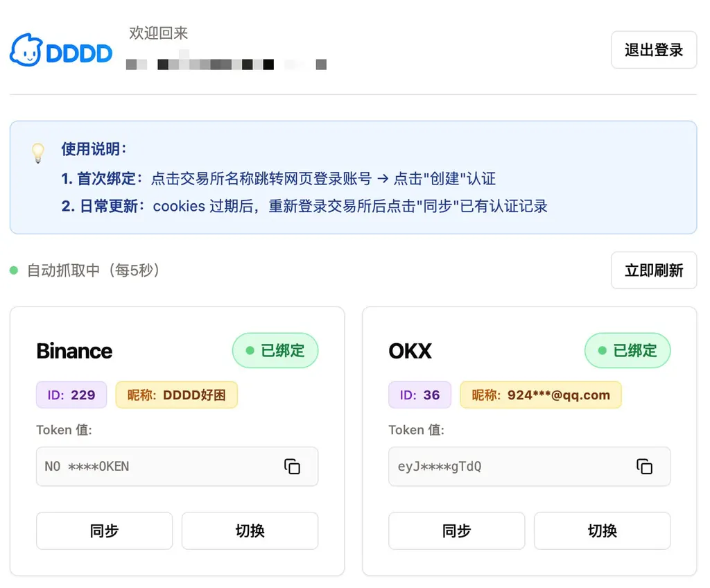Copy the OKX token value

pos(644,467)
